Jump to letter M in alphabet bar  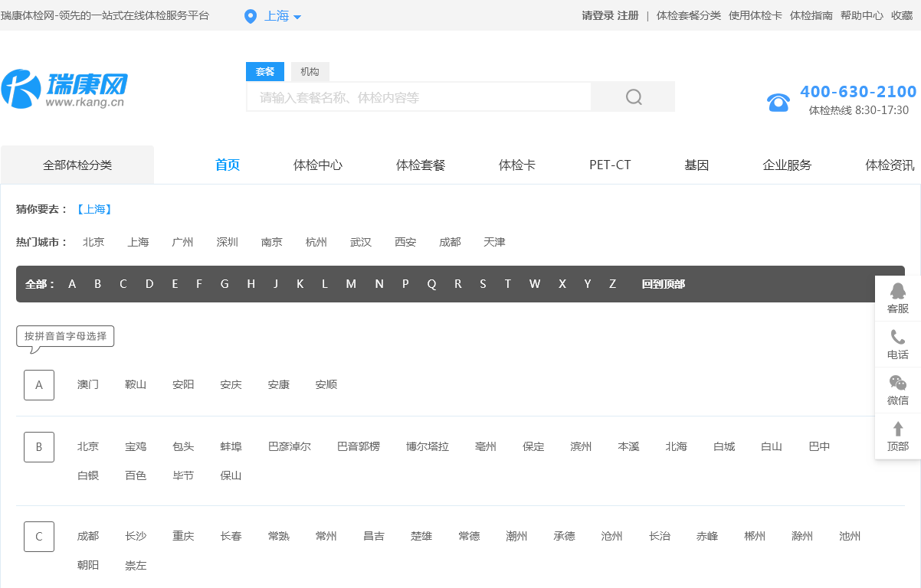(351, 284)
